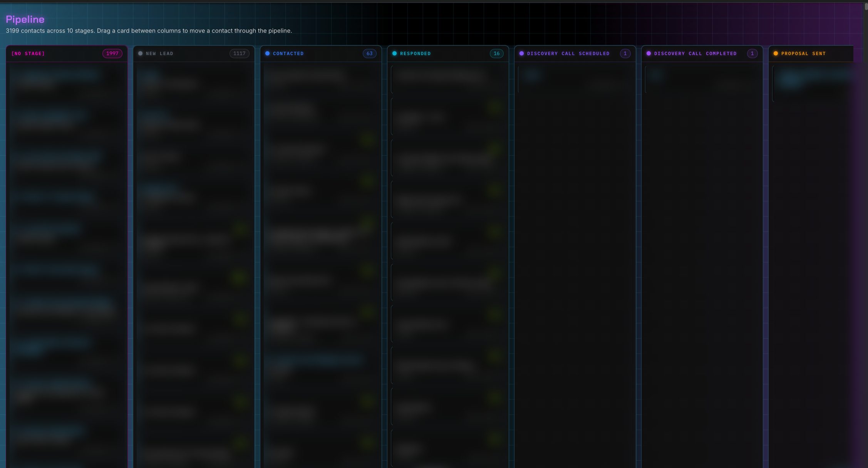Click the Pipeline page heading
The image size is (868, 468).
point(25,19)
